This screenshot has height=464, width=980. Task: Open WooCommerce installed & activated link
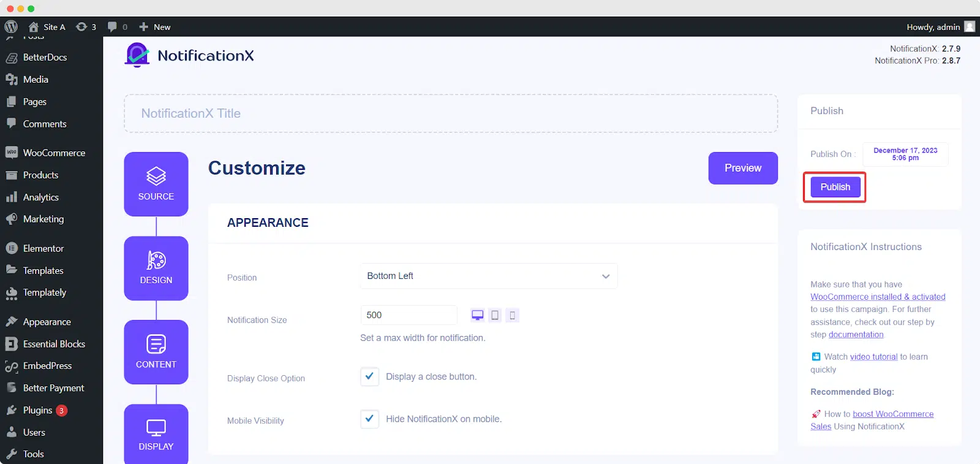pos(878,297)
